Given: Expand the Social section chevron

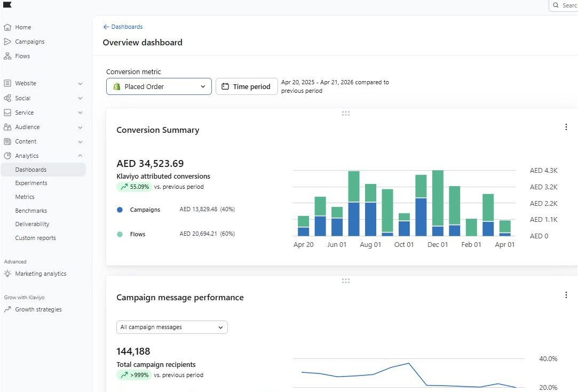Looking at the screenshot, I should (80, 98).
